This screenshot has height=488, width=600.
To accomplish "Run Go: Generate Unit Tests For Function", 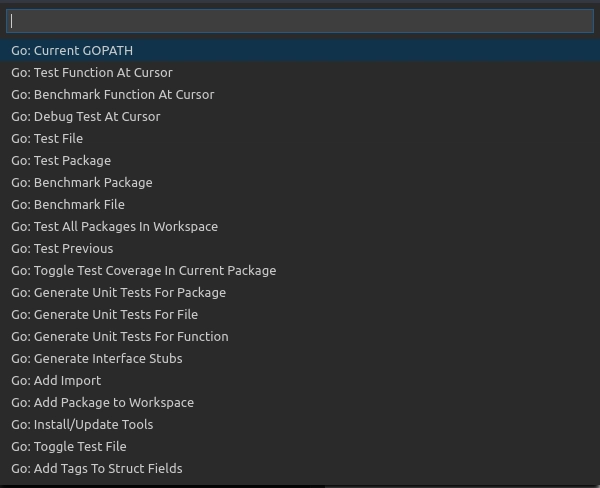I will tap(300, 336).
